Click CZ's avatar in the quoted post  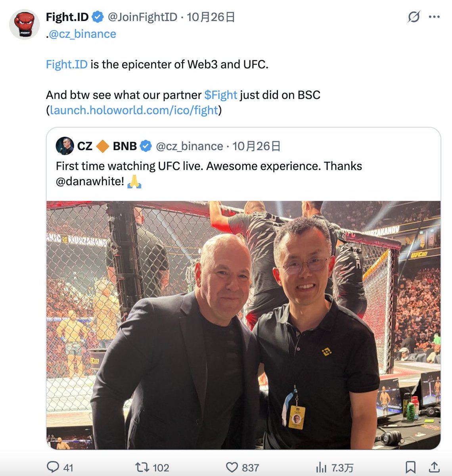(65, 146)
